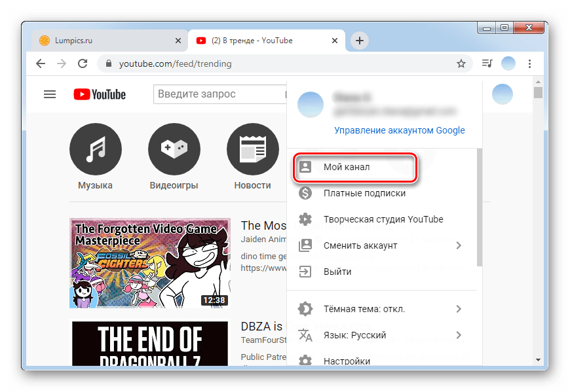Screen dimensions: 570x392
Task: Click Управление аккаунтом Google link
Action: point(400,130)
